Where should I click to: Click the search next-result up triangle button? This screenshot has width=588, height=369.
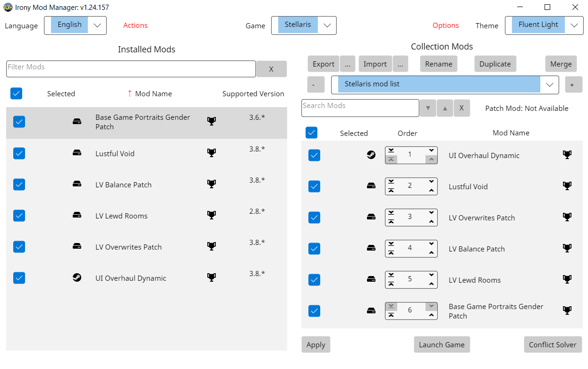coord(445,108)
